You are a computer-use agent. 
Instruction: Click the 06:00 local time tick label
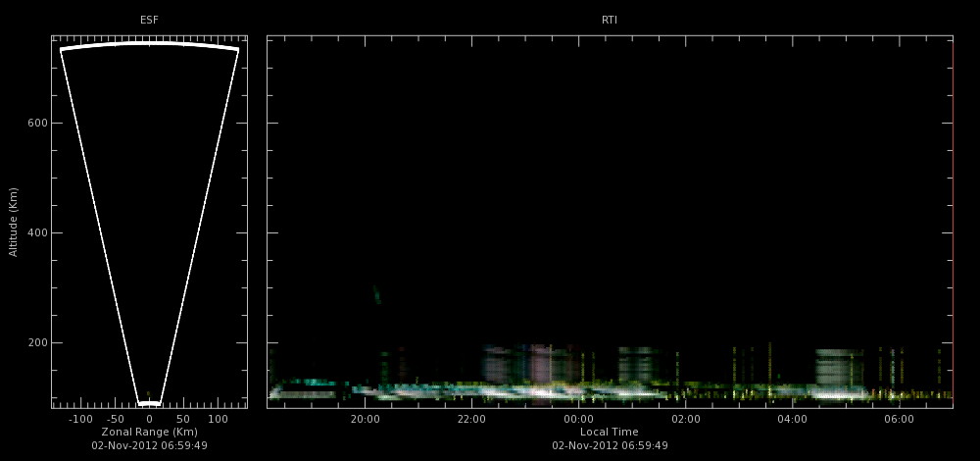[899, 419]
